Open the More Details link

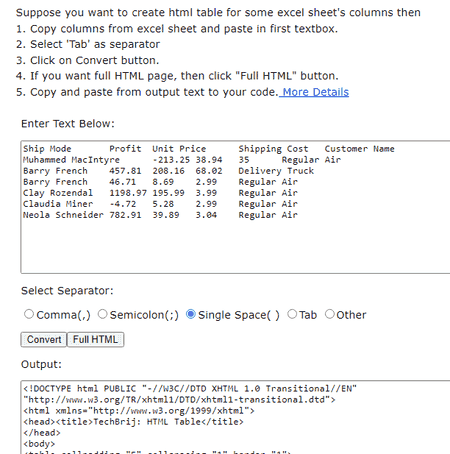314,92
